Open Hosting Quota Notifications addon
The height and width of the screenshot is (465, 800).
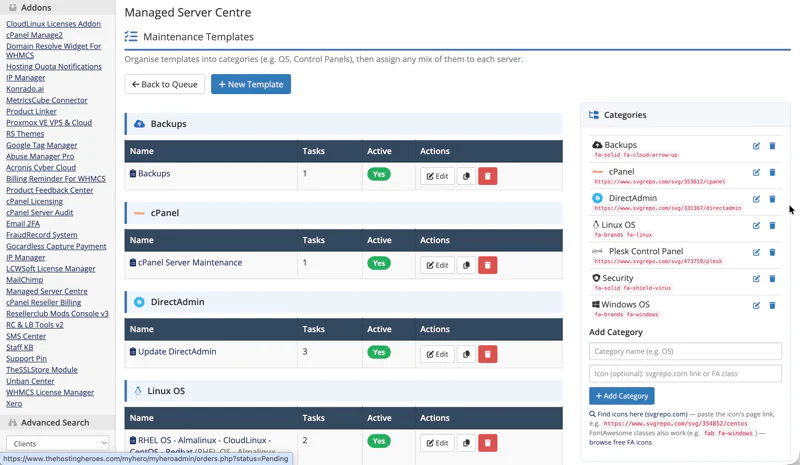(x=54, y=66)
